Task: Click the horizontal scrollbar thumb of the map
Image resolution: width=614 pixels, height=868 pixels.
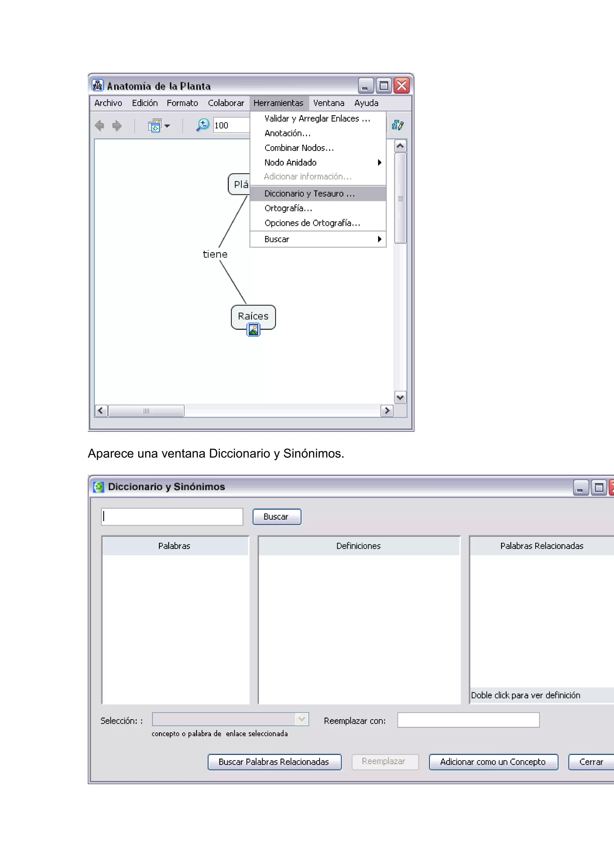Action: pyautogui.click(x=146, y=411)
